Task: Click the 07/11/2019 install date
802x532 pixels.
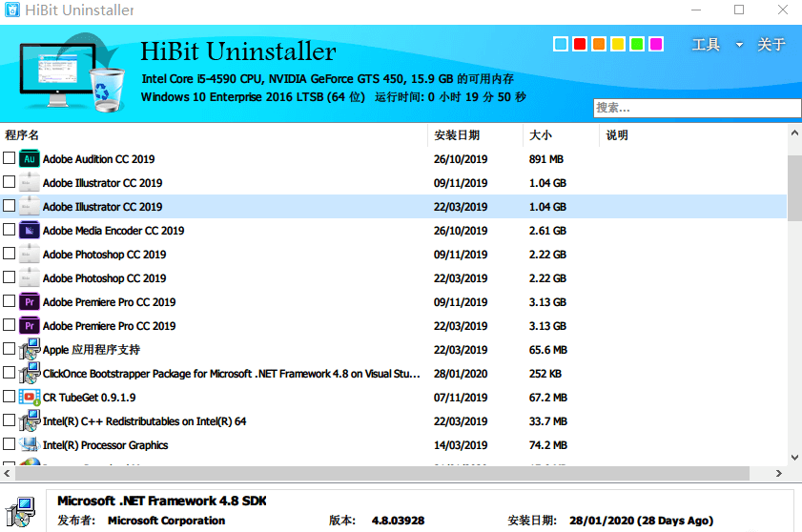Action: [461, 398]
